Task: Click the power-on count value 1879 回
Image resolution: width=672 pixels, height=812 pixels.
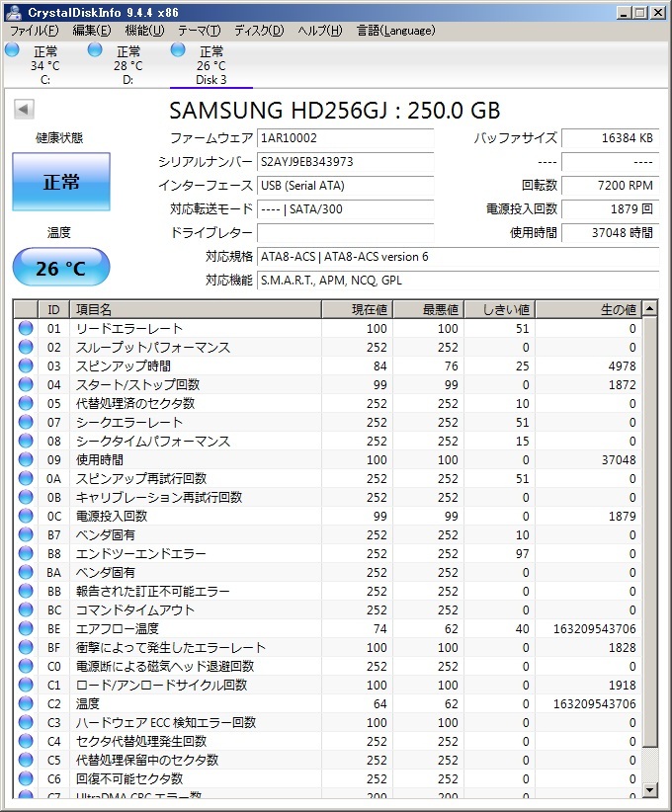Action: pos(611,209)
